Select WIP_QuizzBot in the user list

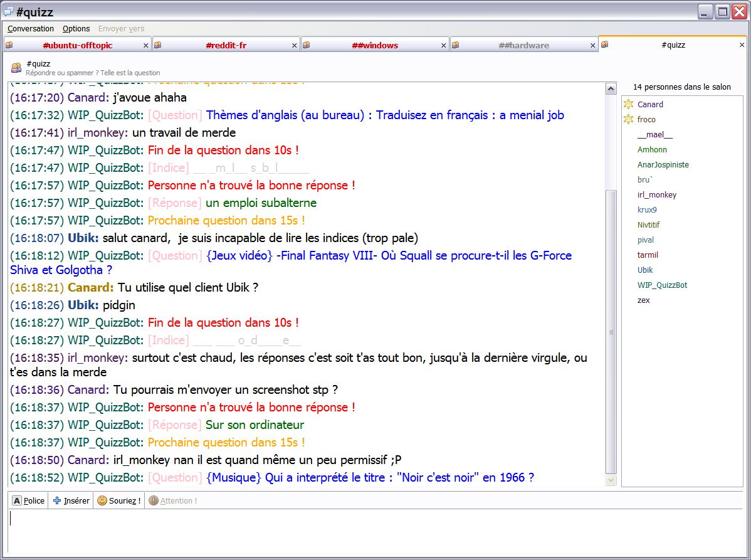662,285
